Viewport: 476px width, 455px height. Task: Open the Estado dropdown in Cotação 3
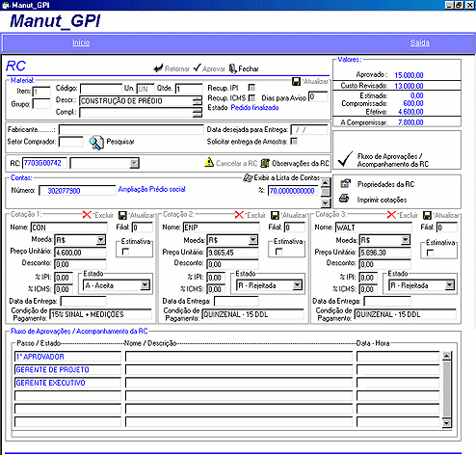tap(450, 284)
